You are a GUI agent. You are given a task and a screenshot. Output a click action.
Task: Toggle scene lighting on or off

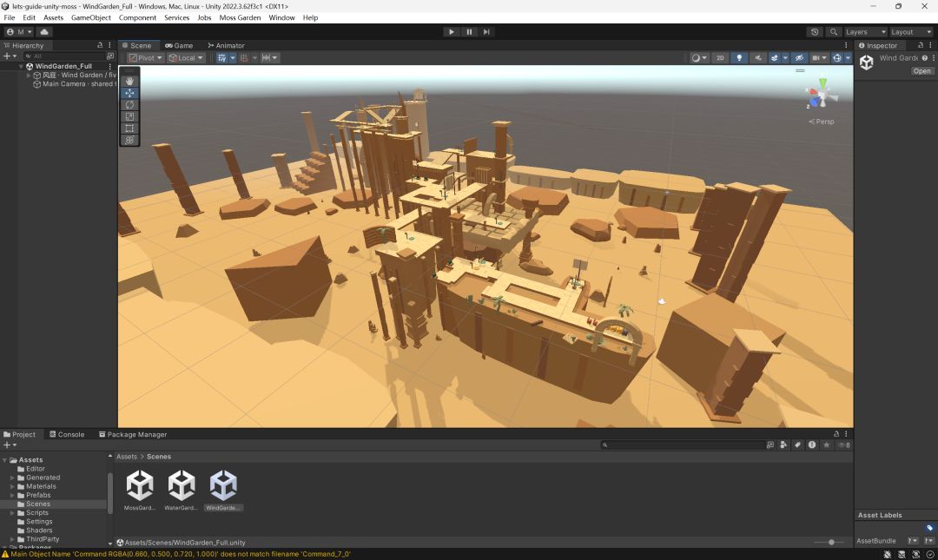(x=739, y=58)
